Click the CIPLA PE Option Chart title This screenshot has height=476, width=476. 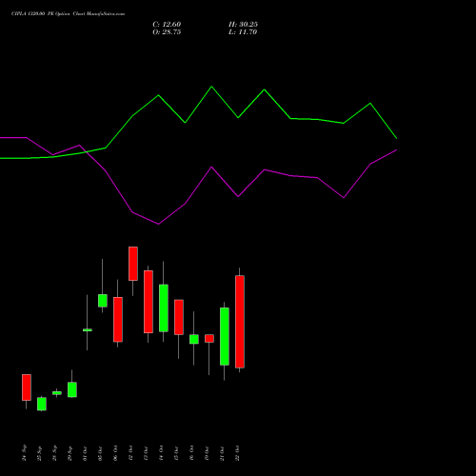(68, 13)
